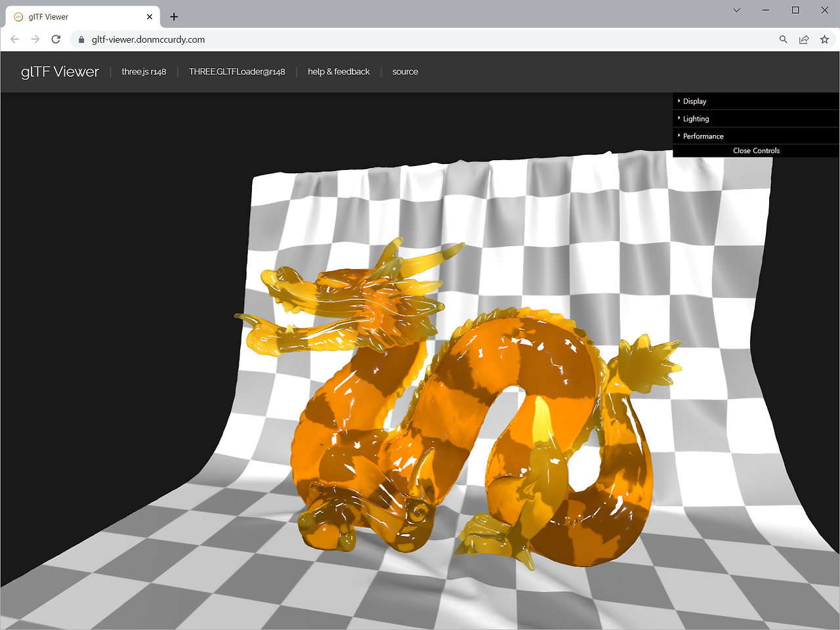The height and width of the screenshot is (630, 840).
Task: Open the three.js r148 link
Action: (144, 72)
